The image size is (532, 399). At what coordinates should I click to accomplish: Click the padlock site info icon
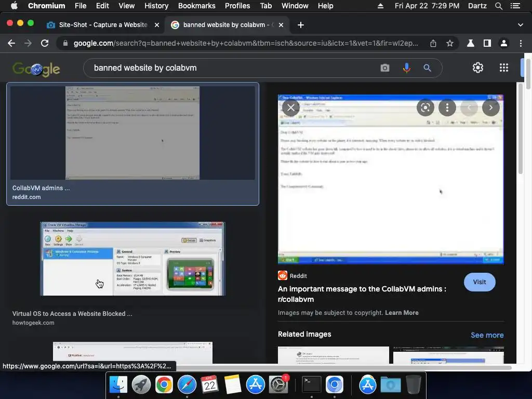click(x=65, y=43)
